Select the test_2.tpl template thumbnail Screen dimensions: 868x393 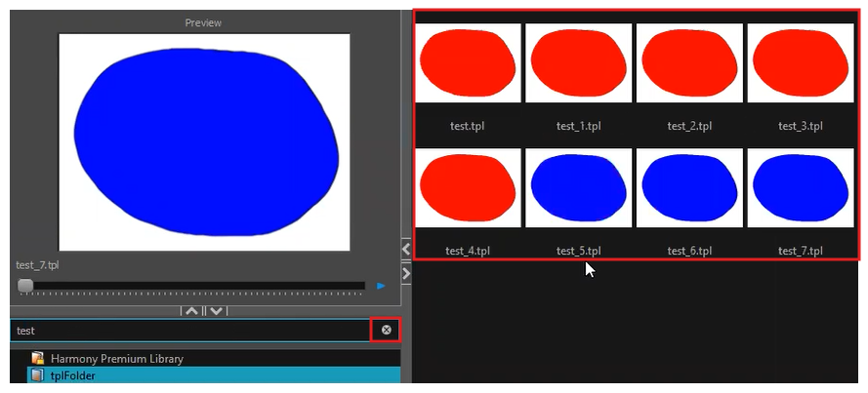(689, 63)
